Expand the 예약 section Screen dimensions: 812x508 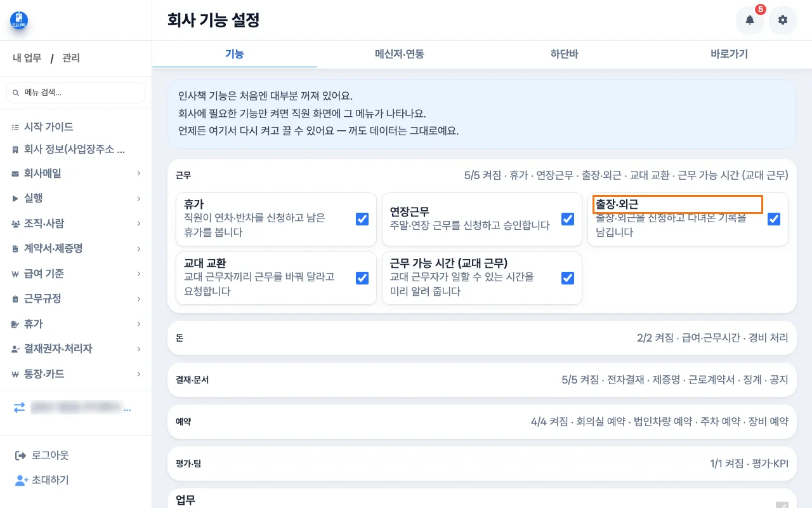pos(481,421)
